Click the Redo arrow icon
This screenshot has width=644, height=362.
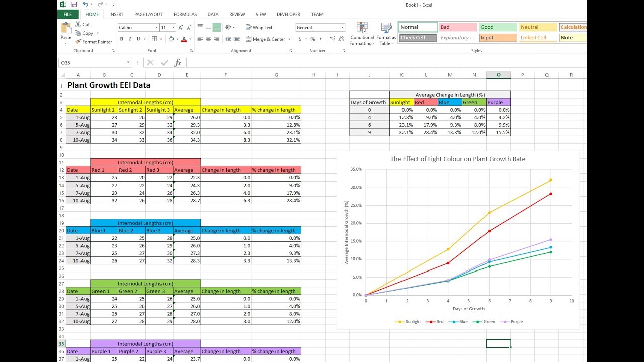[100, 4]
